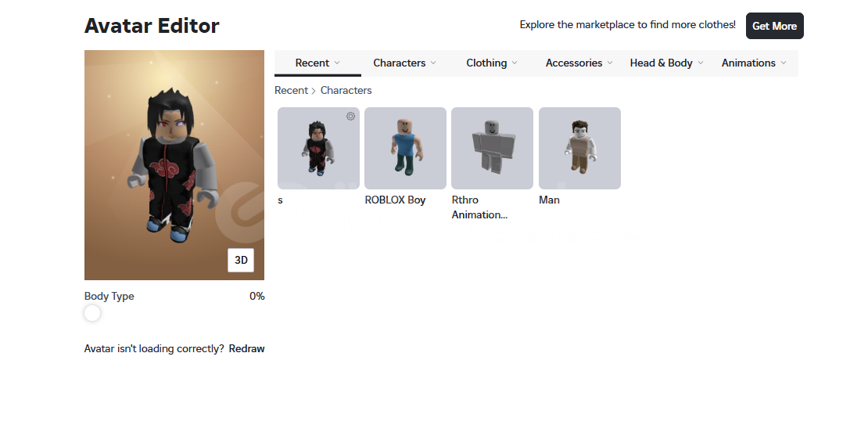Expand the Animations tab chevron
Viewport: 868px width, 425px height.
click(784, 63)
